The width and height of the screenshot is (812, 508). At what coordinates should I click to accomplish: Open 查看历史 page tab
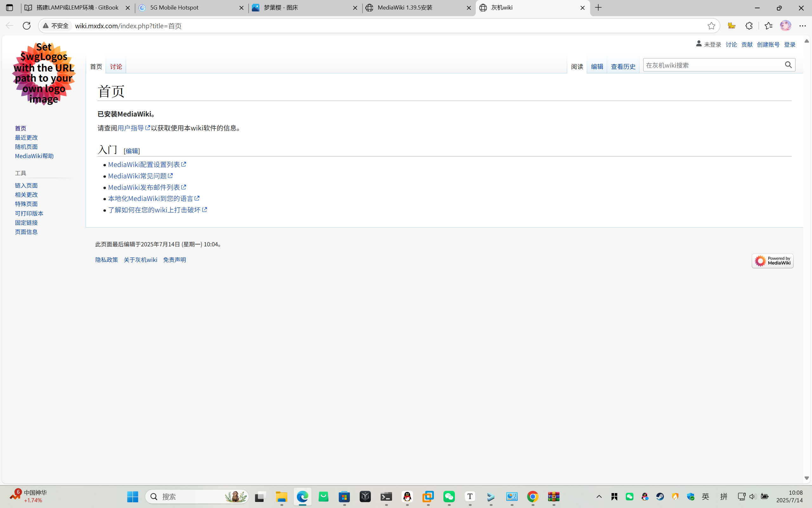(623, 67)
